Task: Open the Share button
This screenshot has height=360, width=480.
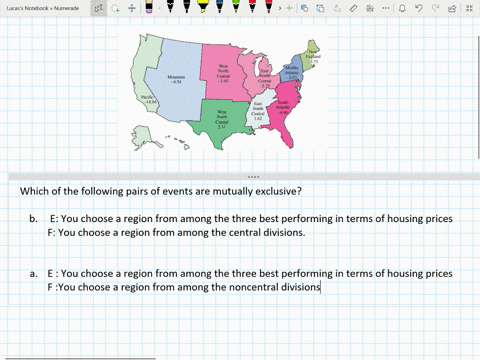Action: coord(452,8)
